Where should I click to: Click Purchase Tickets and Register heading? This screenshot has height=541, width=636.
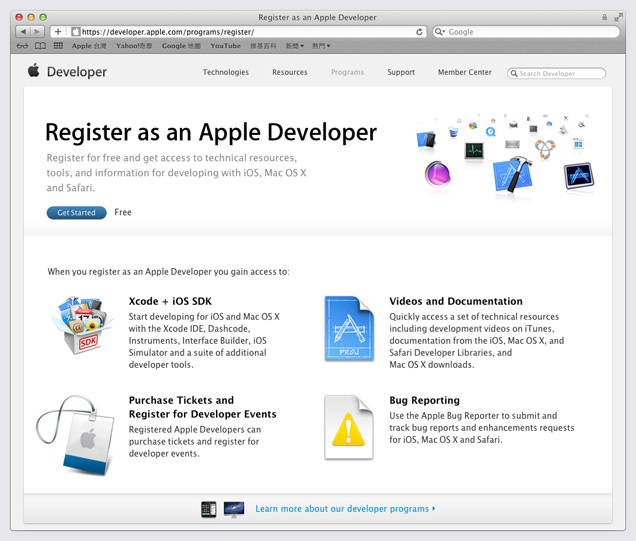(202, 407)
